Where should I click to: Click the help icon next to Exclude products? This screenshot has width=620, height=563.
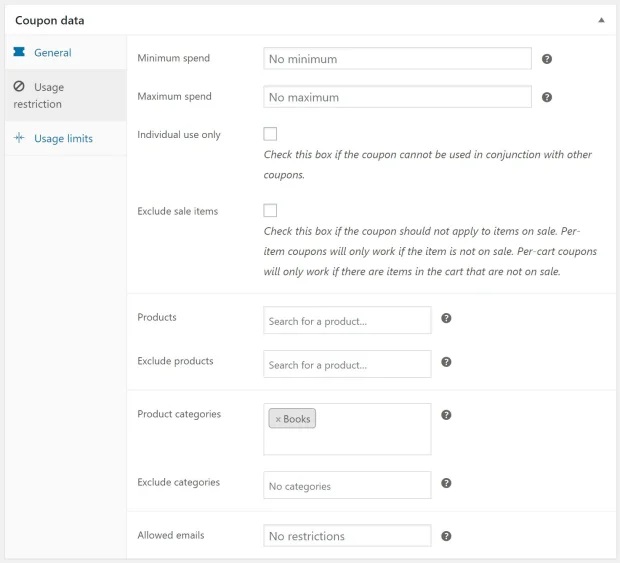447,362
